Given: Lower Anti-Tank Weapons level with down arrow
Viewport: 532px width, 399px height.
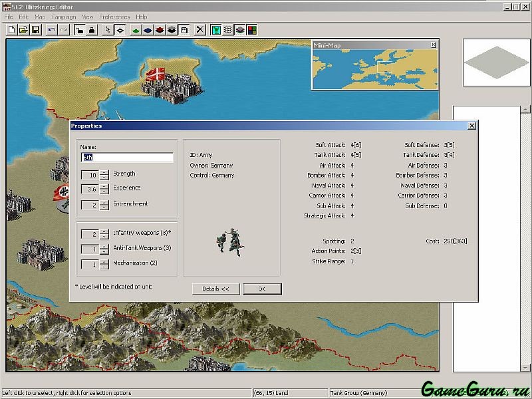Looking at the screenshot, I should point(104,252).
